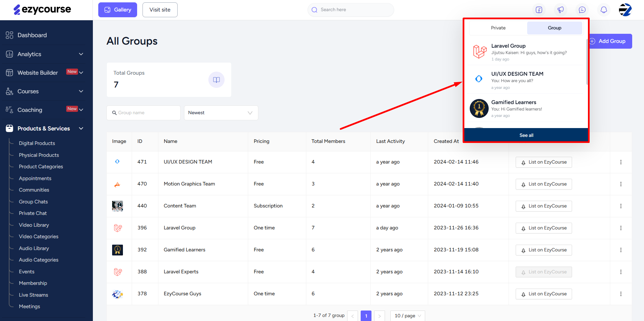Open Events in sidebar
Screen dimensions: 644x321
click(27, 272)
